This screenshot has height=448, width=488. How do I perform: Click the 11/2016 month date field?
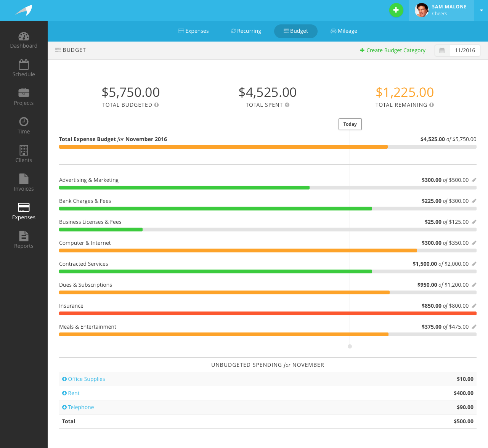pos(465,50)
